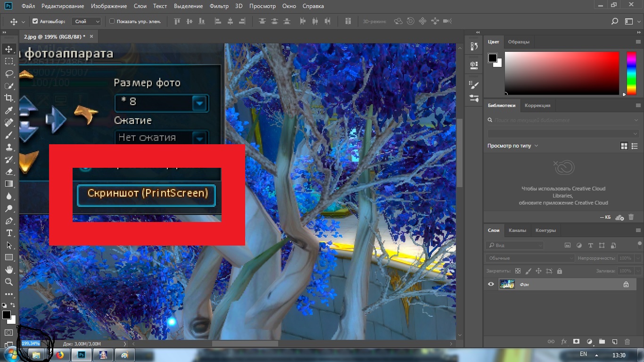Hide the Фон layer via eye icon

click(491, 284)
